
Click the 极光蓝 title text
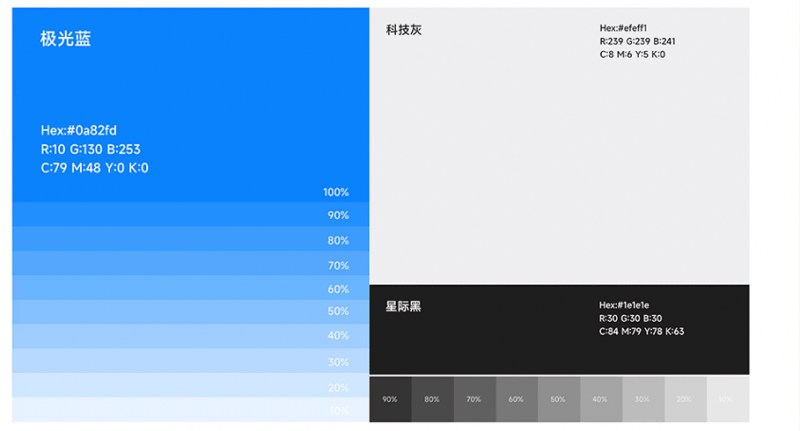coord(66,39)
